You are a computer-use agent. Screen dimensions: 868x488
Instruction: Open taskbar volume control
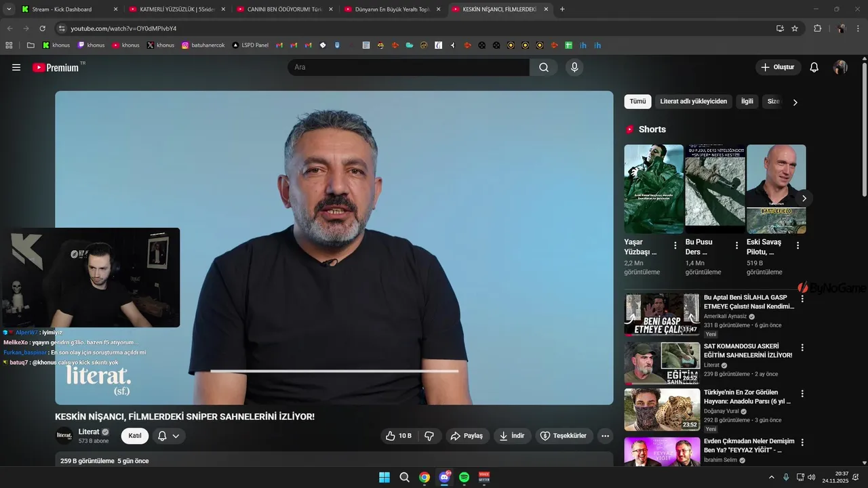(812, 477)
